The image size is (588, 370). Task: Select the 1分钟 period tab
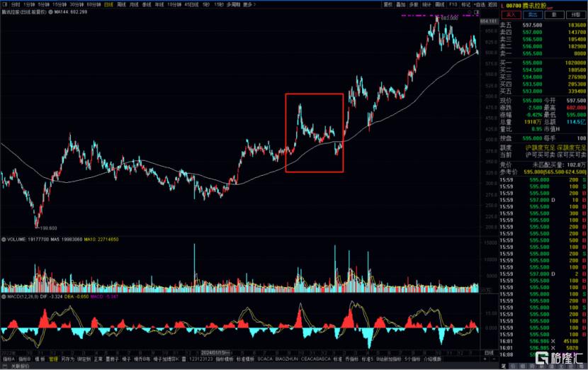pyautogui.click(x=29, y=4)
